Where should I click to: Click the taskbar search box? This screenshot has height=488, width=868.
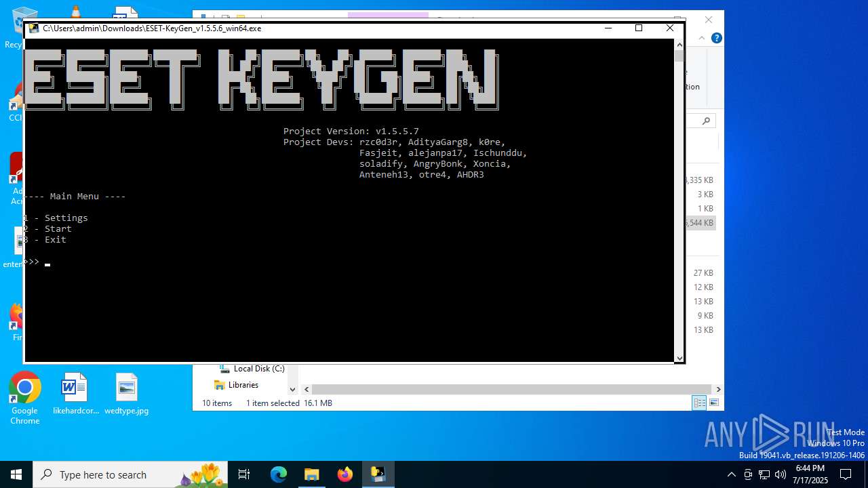[x=131, y=474]
